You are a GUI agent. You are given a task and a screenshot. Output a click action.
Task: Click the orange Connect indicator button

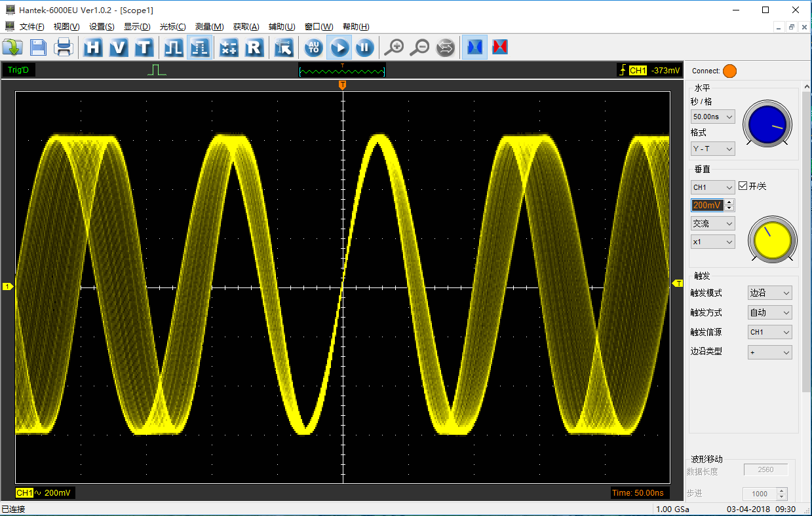[729, 71]
